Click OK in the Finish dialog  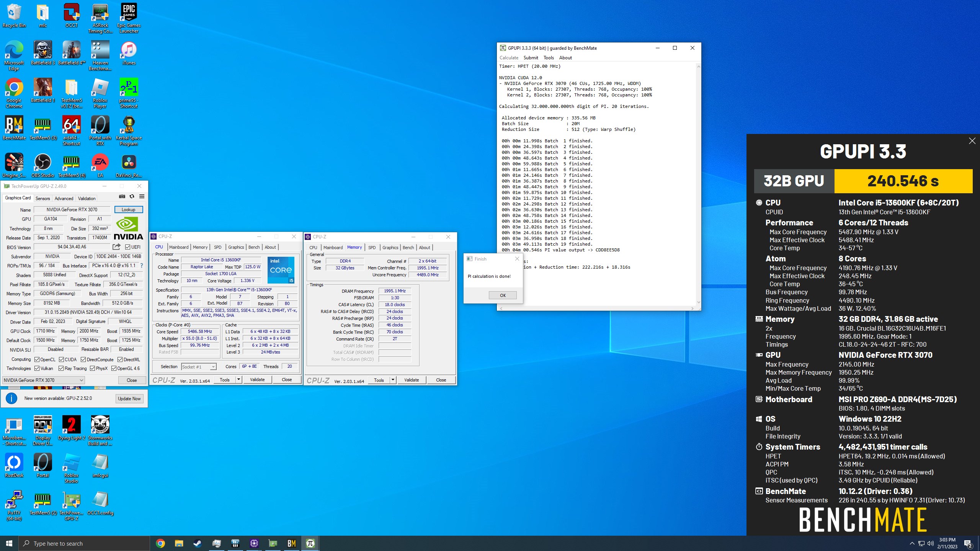tap(503, 295)
